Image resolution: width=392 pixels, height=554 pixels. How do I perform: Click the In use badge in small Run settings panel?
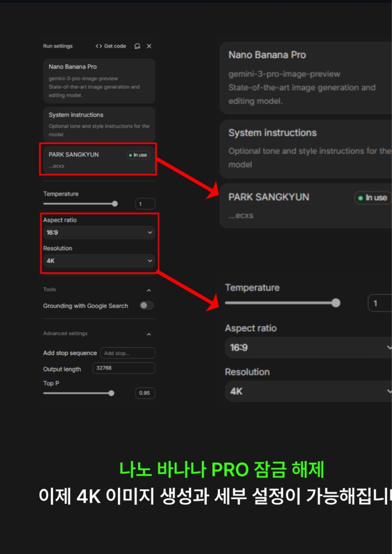(x=138, y=155)
